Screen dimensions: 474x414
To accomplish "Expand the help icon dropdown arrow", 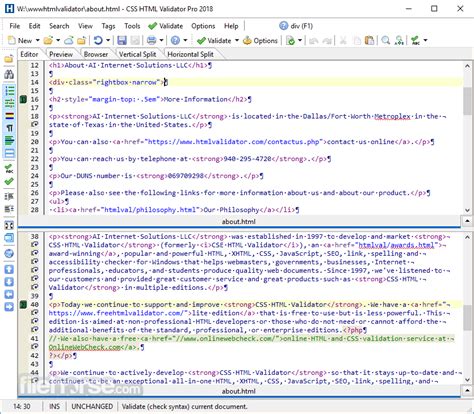I will [185, 41].
